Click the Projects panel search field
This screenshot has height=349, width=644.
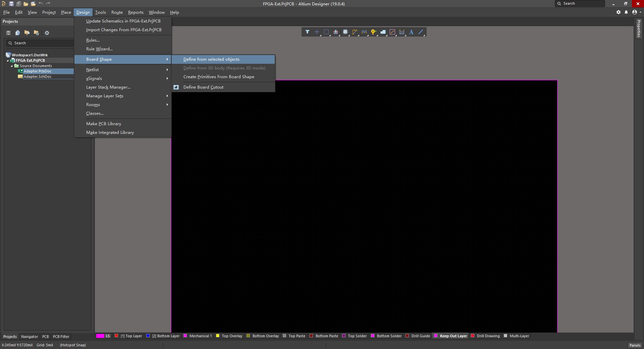pyautogui.click(x=40, y=43)
